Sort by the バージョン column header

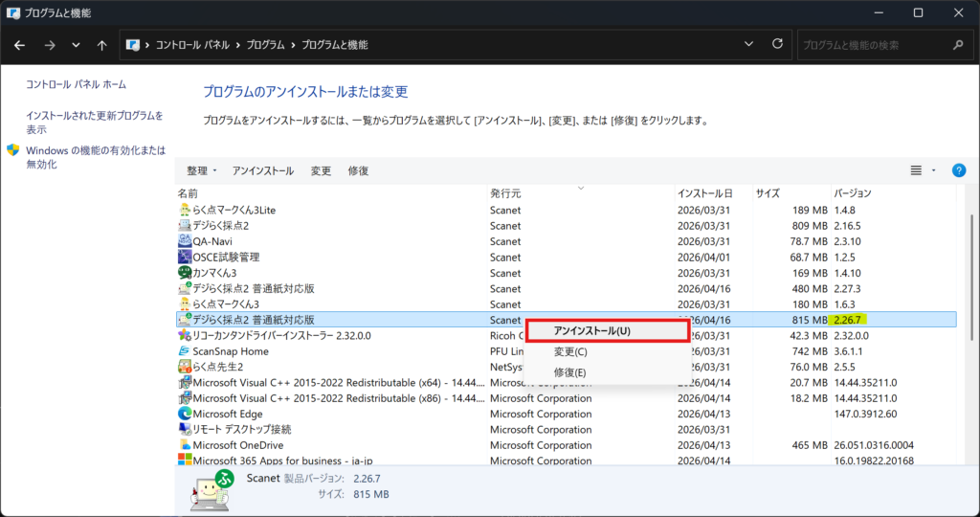[x=894, y=193]
